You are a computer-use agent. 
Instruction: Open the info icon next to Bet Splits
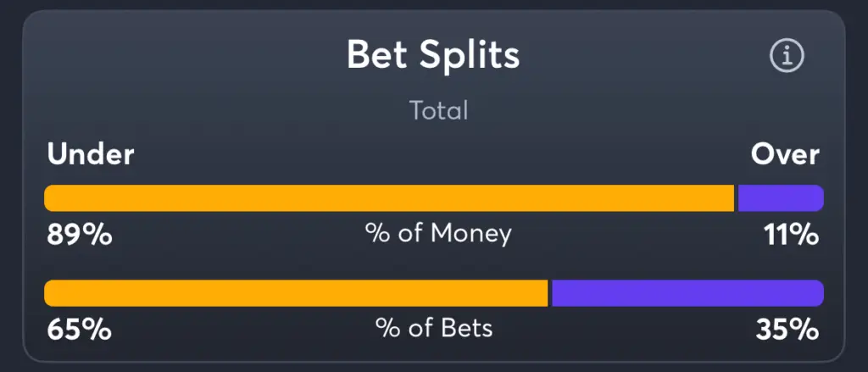tap(787, 55)
